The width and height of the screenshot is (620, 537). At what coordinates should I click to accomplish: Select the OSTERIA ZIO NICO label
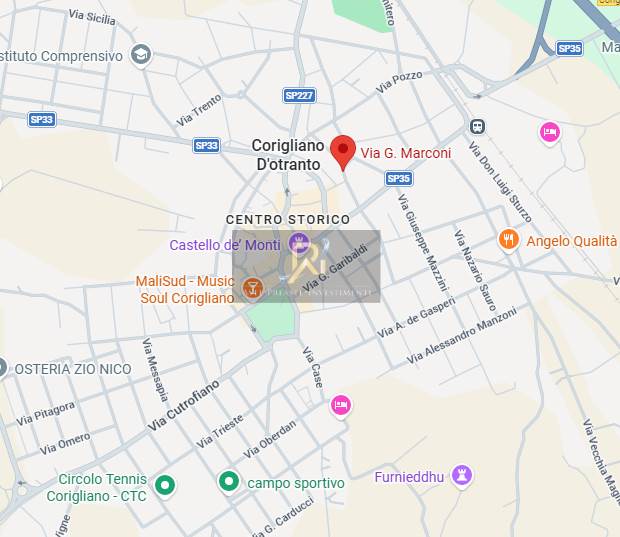tap(73, 369)
